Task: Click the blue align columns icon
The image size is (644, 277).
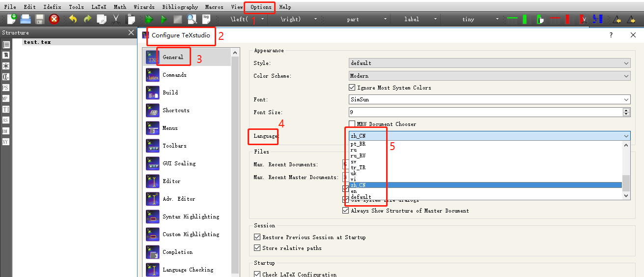Action: [x=598, y=19]
